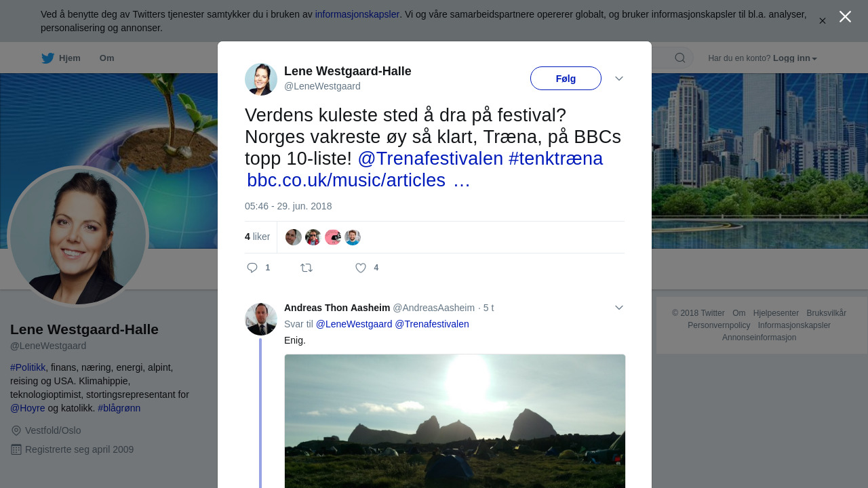Click the reply icon under the tweet
The image size is (868, 488).
point(252,268)
